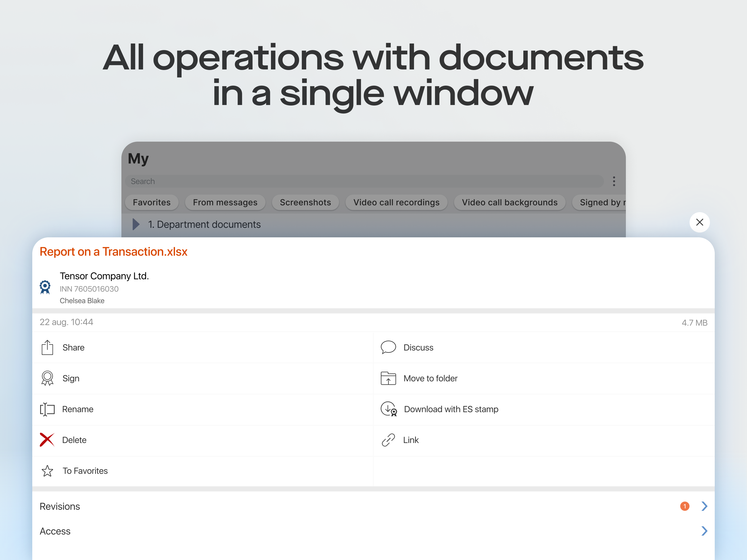The image size is (747, 560).
Task: Tap the Chelsea Blake name
Action: (x=82, y=301)
